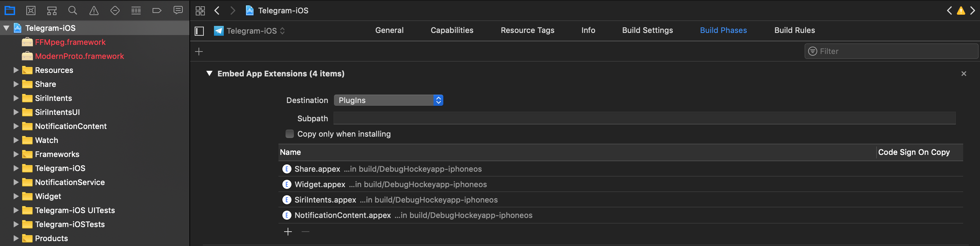980x246 pixels.
Task: Add a new extension with plus button
Action: (288, 232)
